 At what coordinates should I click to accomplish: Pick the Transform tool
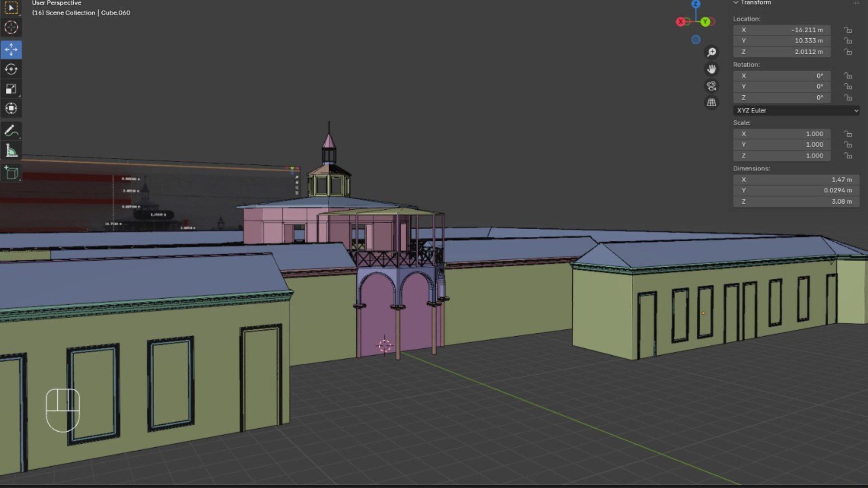(x=11, y=108)
